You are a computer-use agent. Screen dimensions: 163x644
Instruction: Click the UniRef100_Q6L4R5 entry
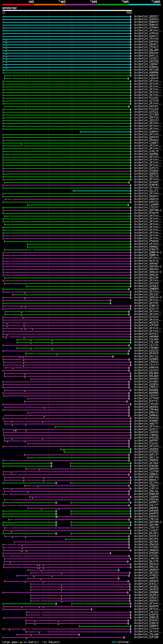[146, 50]
